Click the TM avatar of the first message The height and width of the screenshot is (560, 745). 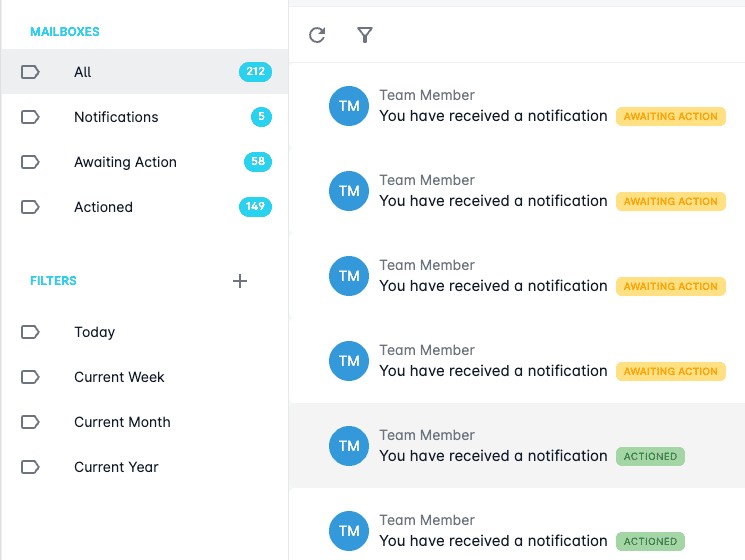coord(349,106)
